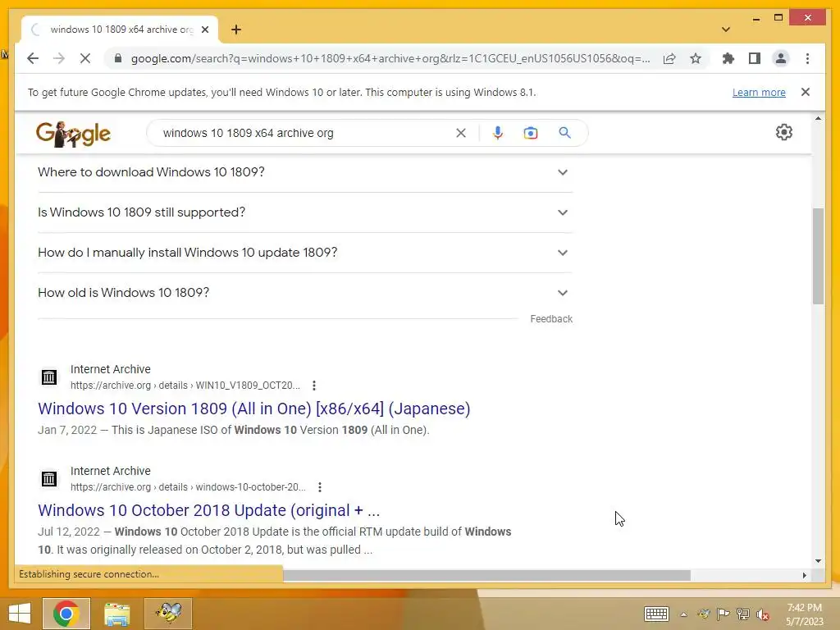Bookmark this tab with the star

[x=696, y=58]
